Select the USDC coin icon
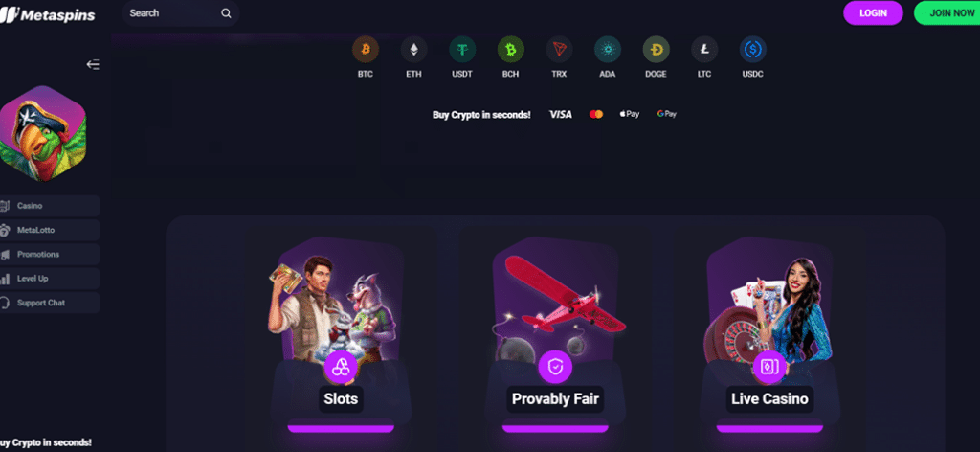 pyautogui.click(x=752, y=50)
